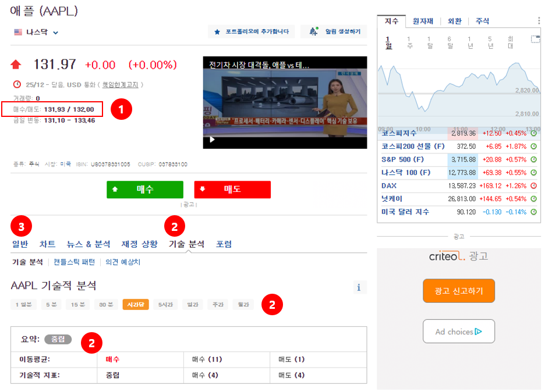This screenshot has width=545, height=392.
Task: Switch to the 차트 tab
Action: 47,244
